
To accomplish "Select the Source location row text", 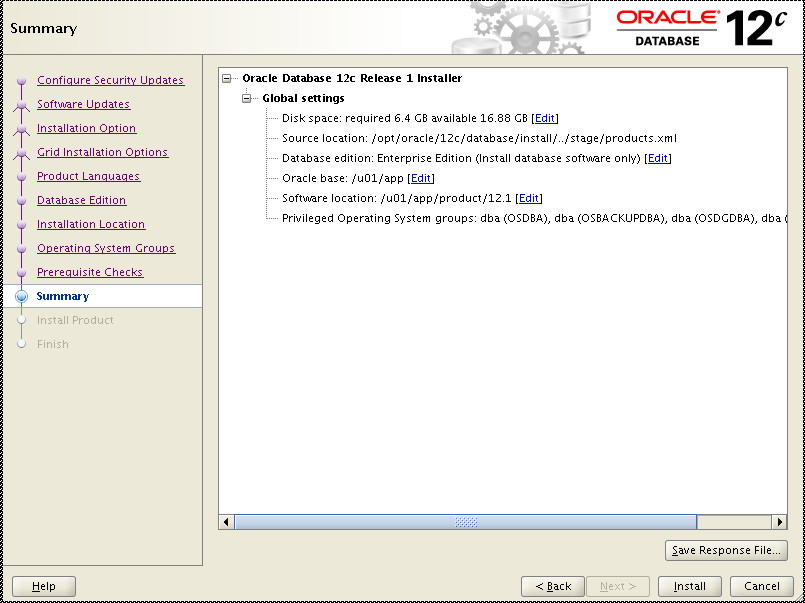I will tap(480, 138).
